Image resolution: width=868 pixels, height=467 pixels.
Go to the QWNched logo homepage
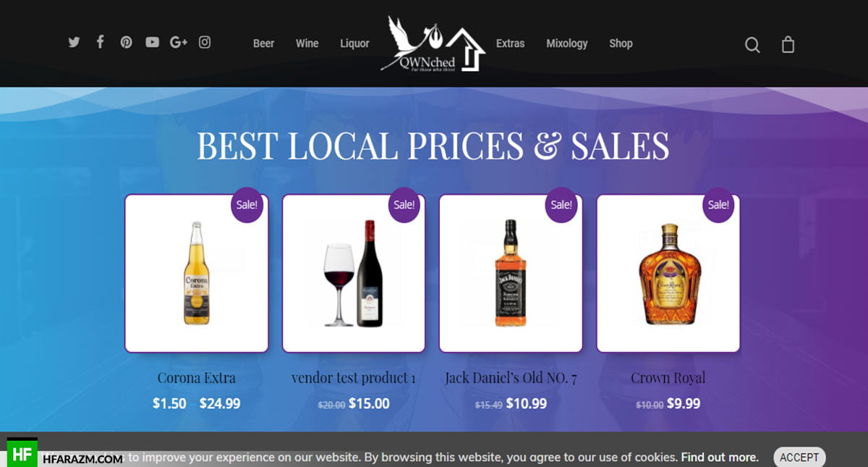[433, 44]
